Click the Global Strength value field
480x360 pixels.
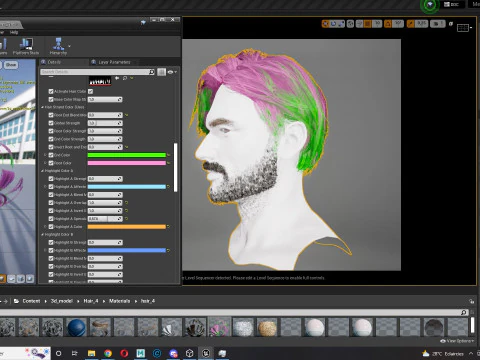pyautogui.click(x=105, y=123)
